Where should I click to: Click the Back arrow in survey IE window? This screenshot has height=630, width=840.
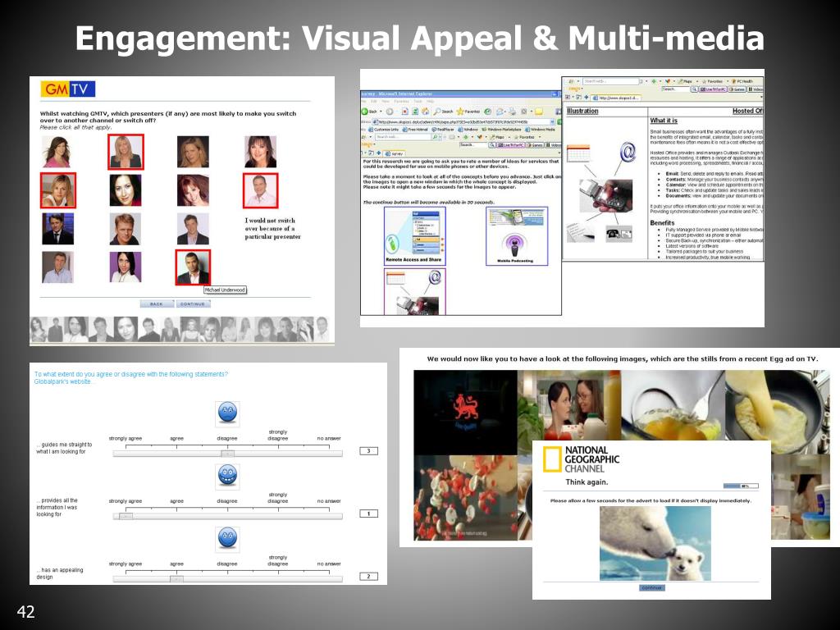[x=365, y=112]
